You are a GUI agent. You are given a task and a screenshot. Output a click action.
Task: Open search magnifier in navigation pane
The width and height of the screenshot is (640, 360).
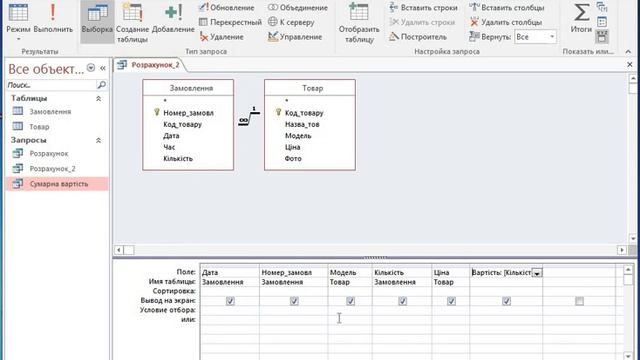coord(102,85)
